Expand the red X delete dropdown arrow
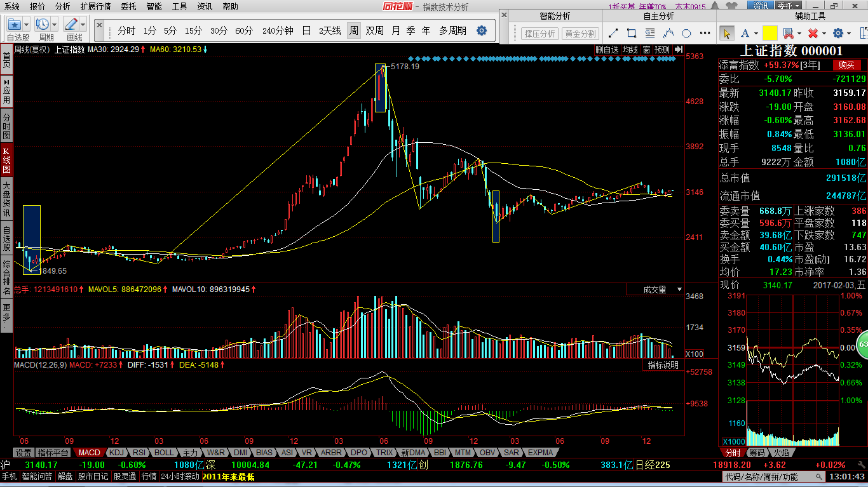This screenshot has width=868, height=487. 824,34
